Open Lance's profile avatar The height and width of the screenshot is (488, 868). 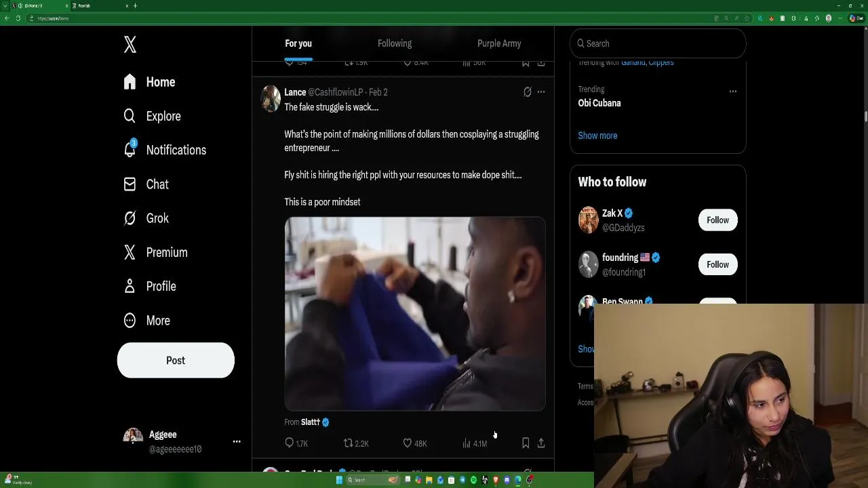271,98
